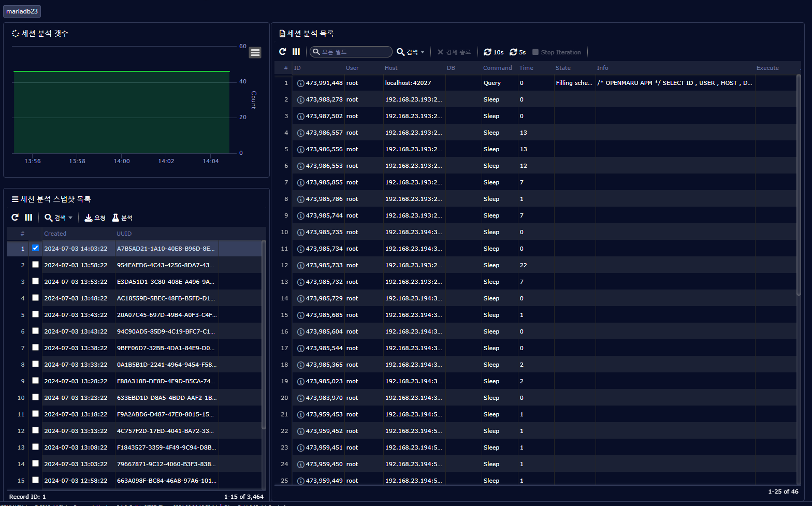Screen dimensions: 812x506
Task: Click the chart hamburger menu icon
Action: (255, 52)
